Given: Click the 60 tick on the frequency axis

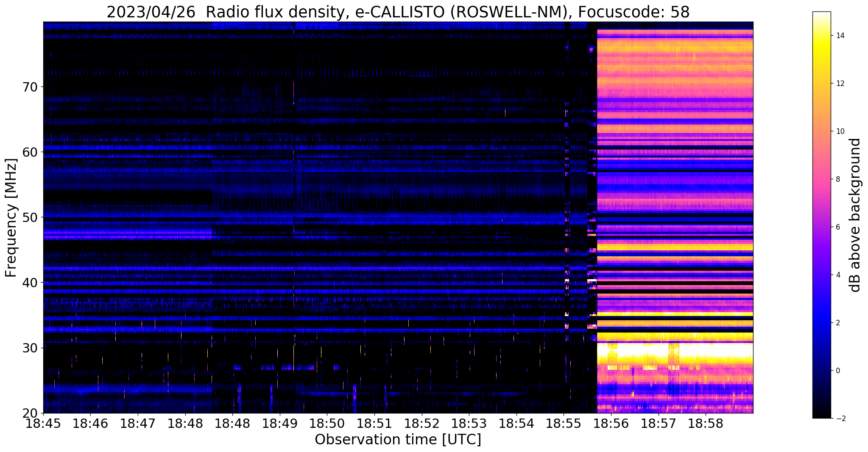Looking at the screenshot, I should 31,152.
